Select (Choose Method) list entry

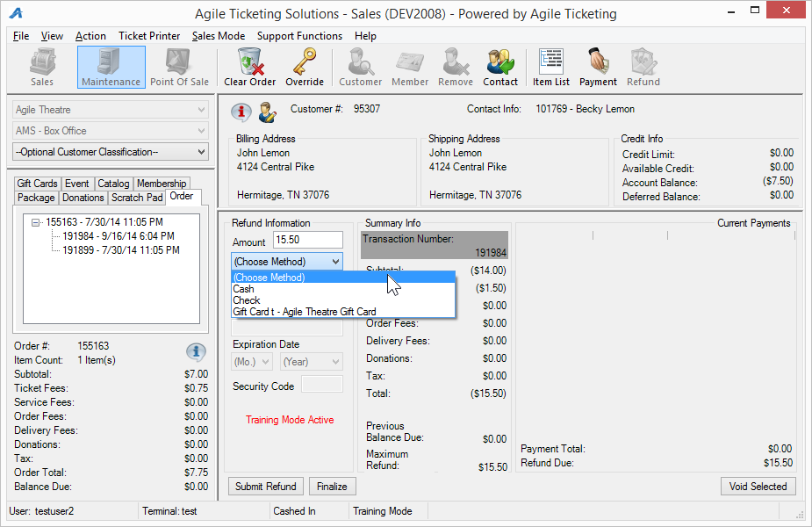[x=343, y=278]
